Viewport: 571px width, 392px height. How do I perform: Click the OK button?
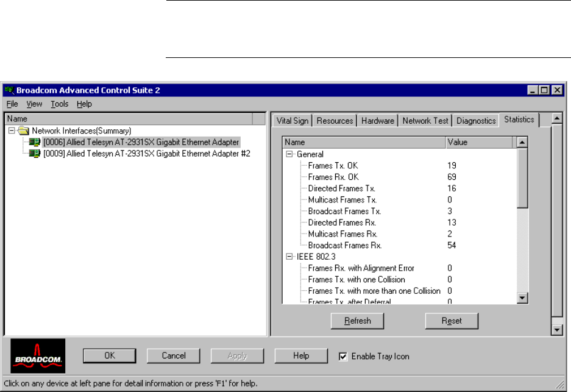pos(110,355)
